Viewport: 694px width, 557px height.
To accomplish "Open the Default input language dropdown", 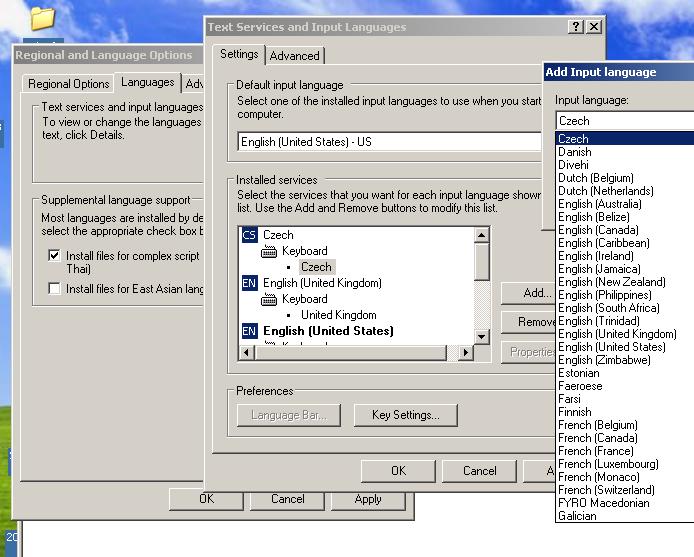I will point(389,142).
